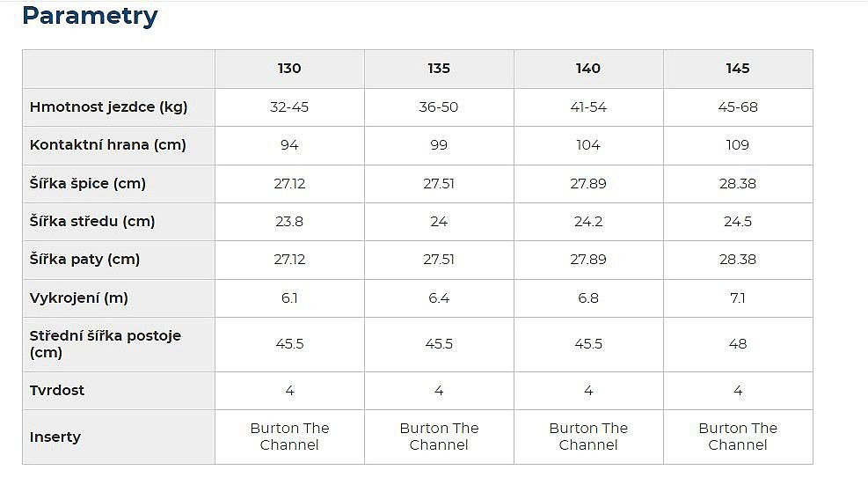Image resolution: width=868 pixels, height=492 pixels.
Task: Click the Vykrojení (m) row label
Action: 78,298
